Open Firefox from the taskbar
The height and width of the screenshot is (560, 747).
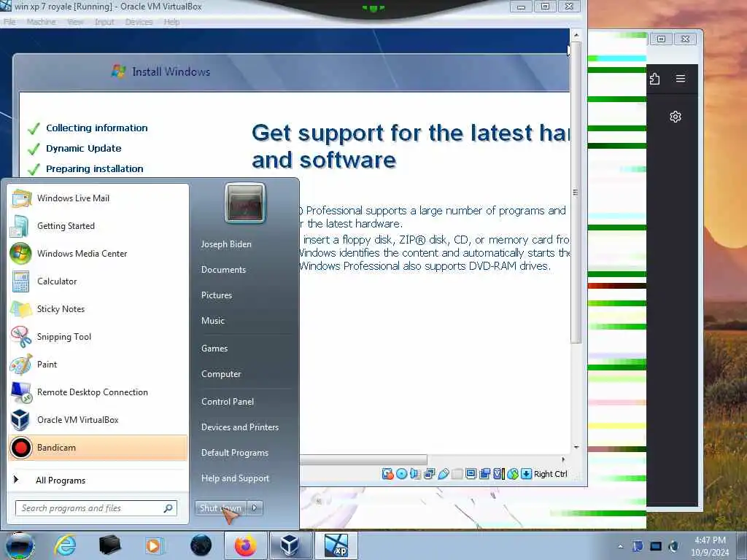point(245,545)
